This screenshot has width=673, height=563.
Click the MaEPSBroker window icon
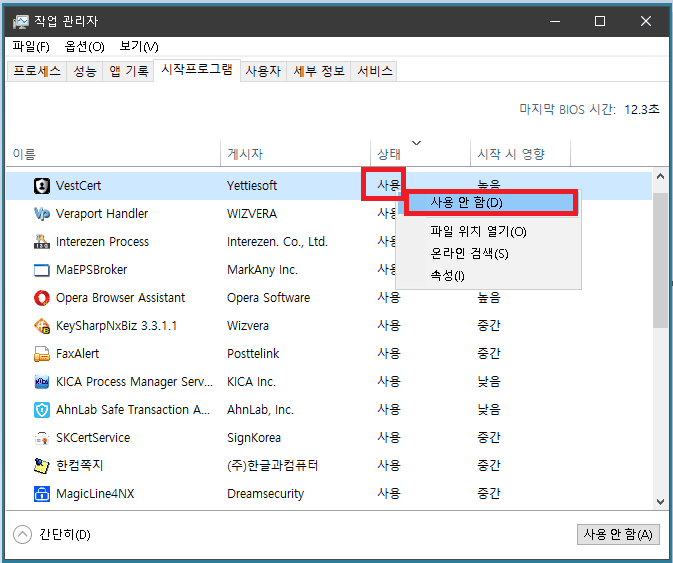click(x=42, y=270)
